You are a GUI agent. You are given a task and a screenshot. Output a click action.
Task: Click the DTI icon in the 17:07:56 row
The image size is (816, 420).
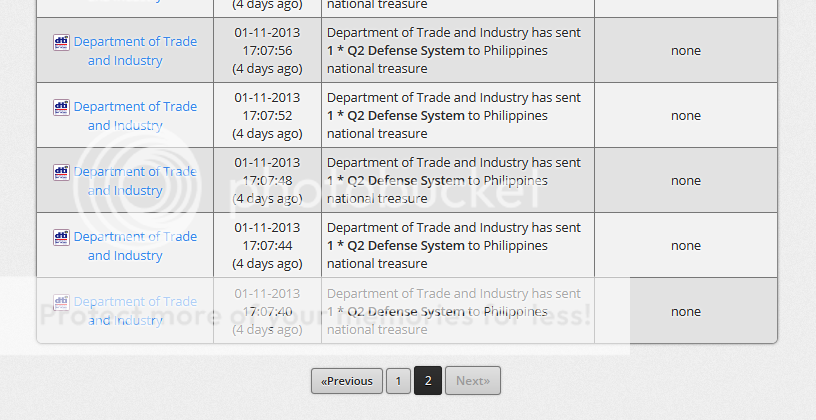[61, 42]
